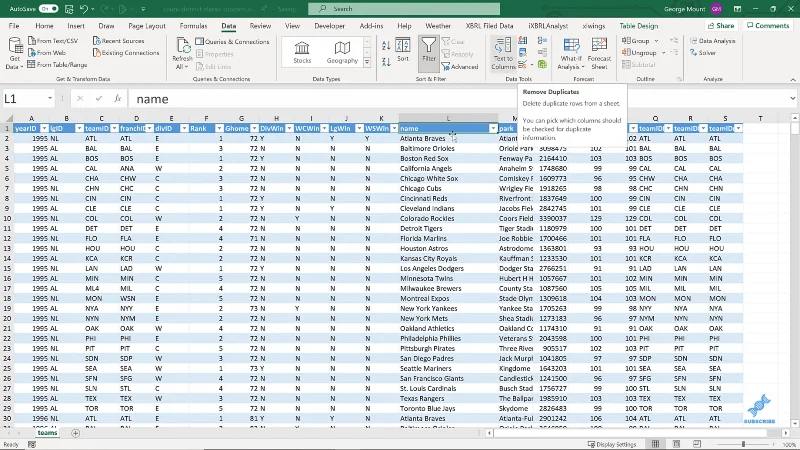Open Existing Connections
This screenshot has height=450, width=800.
126,53
